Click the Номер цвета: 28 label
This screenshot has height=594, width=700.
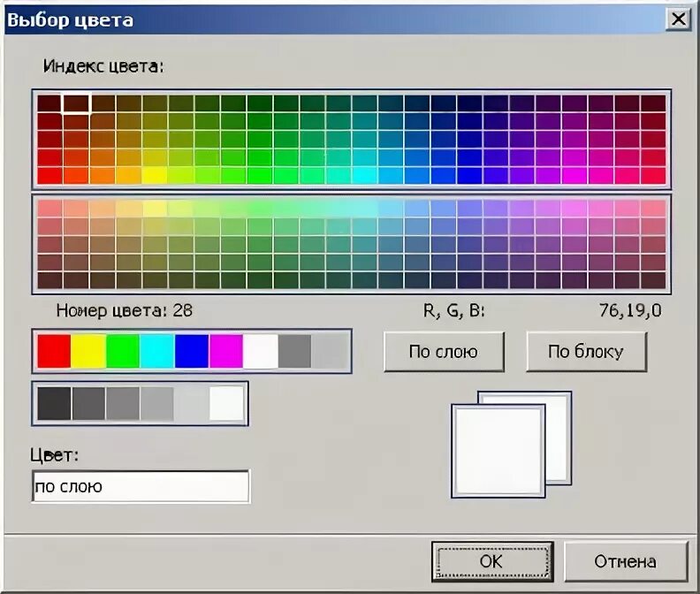[125, 310]
